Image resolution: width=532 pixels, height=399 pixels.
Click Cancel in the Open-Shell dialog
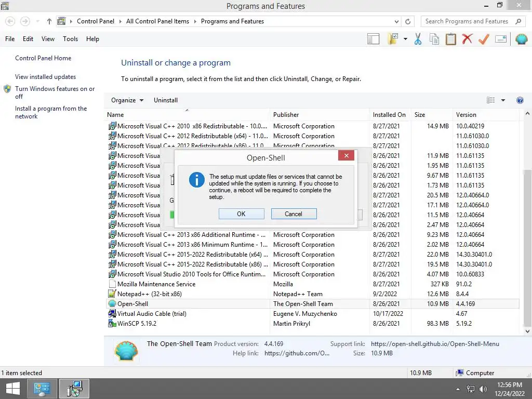pyautogui.click(x=294, y=214)
